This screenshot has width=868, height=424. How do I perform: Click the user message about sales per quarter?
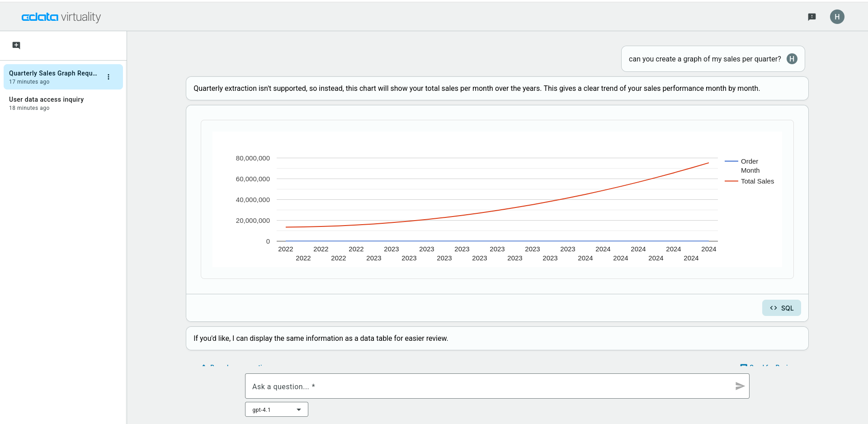[x=704, y=59]
